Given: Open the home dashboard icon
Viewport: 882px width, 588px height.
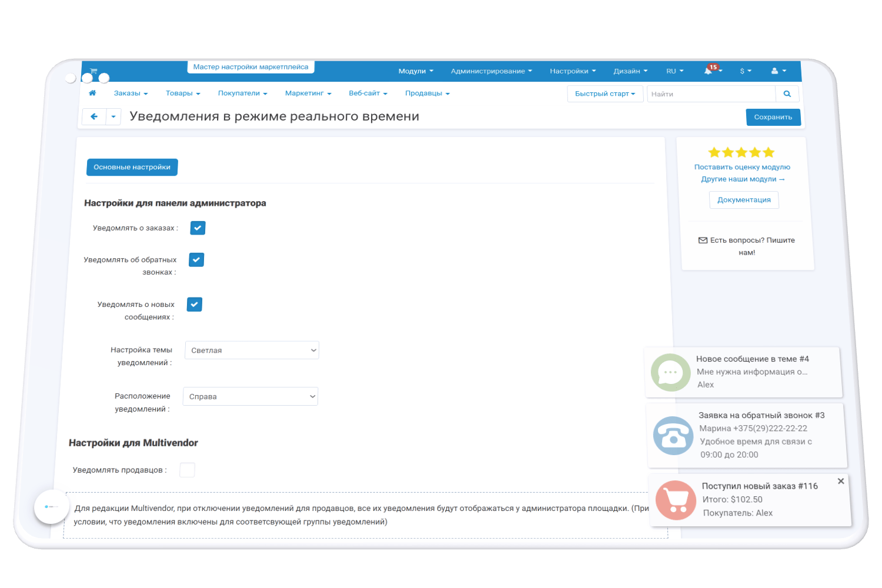Looking at the screenshot, I should (92, 93).
